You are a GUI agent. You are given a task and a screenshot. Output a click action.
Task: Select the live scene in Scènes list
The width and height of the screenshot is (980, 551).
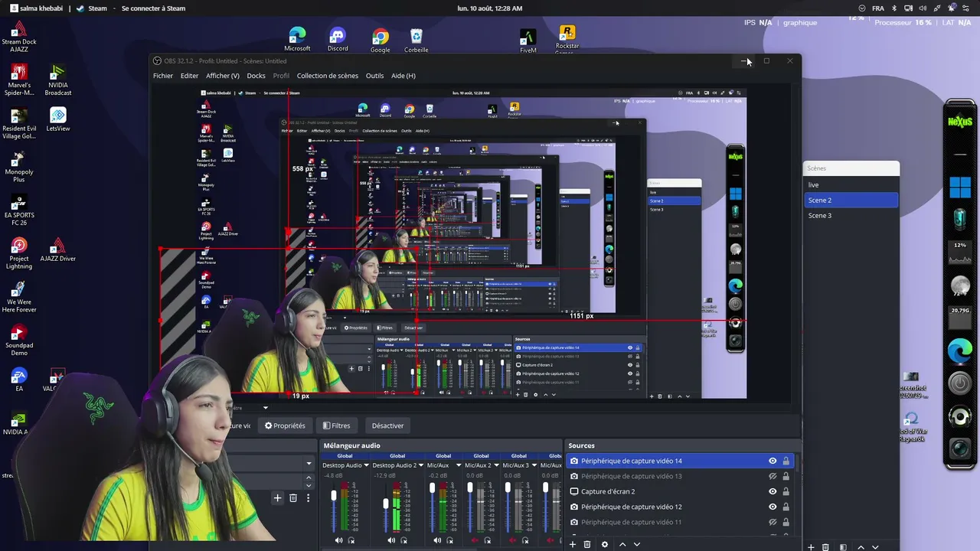pos(851,184)
